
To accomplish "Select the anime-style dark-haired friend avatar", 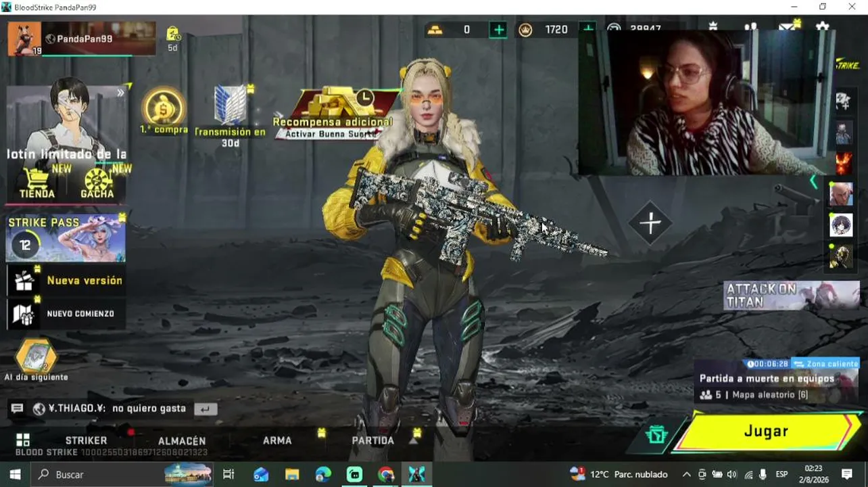I will point(841,225).
